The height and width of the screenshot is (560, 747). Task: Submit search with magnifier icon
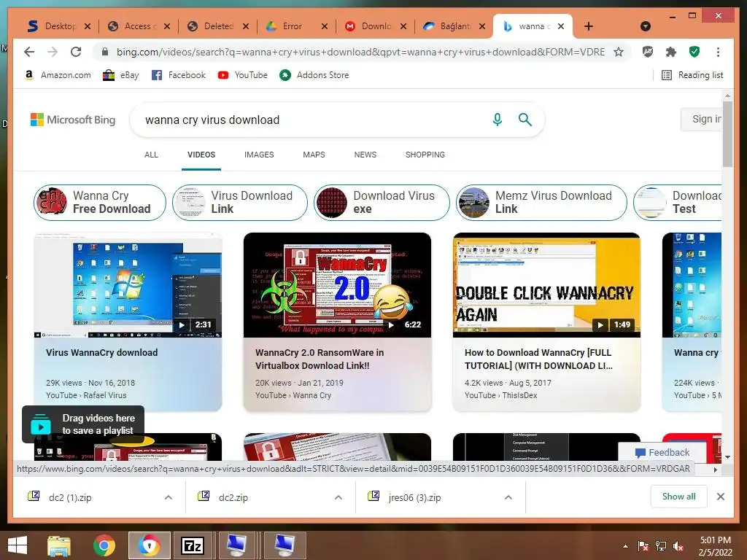[x=525, y=120]
